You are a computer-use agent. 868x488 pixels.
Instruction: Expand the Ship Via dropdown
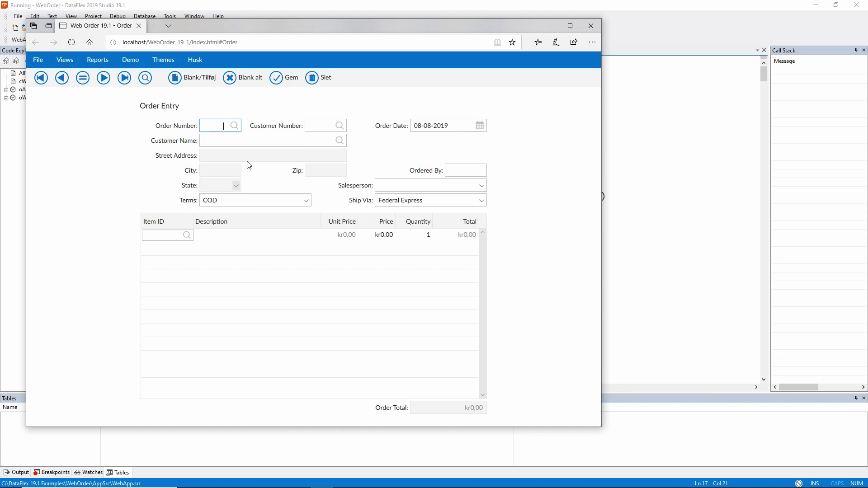pyautogui.click(x=481, y=200)
